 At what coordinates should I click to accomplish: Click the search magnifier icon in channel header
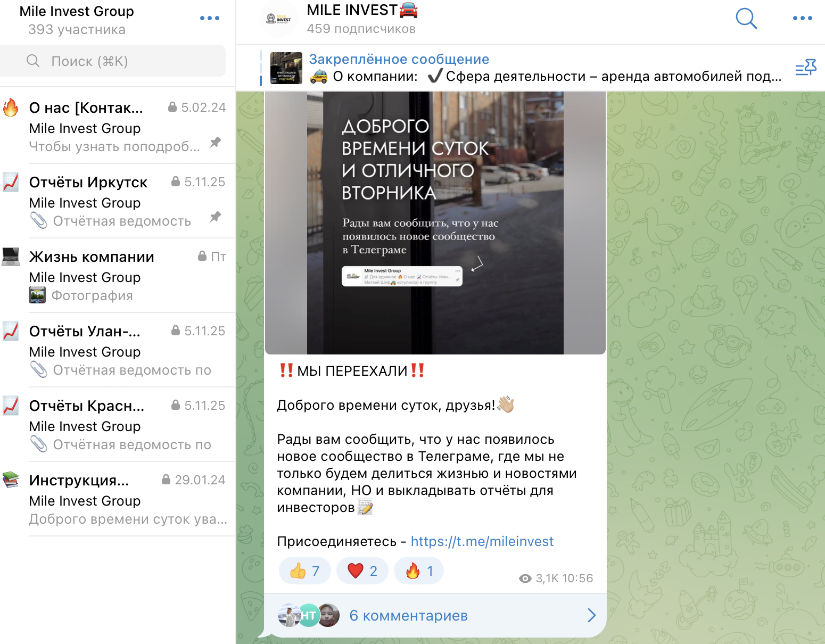point(746,19)
